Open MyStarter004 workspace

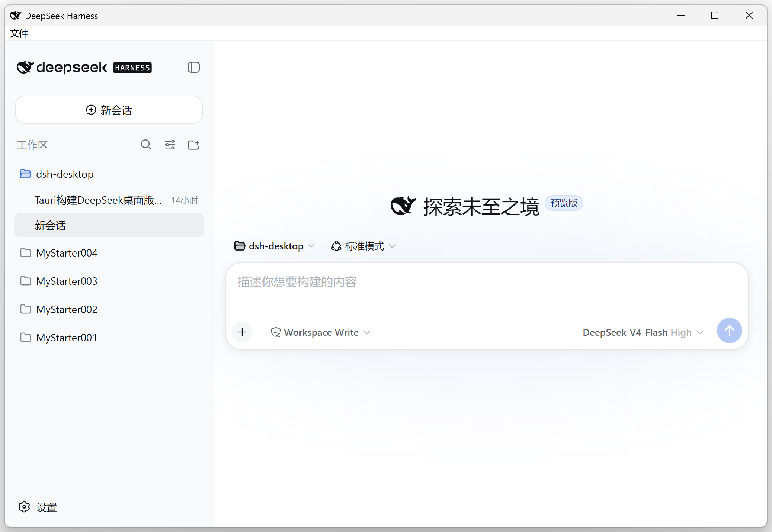coord(109,253)
